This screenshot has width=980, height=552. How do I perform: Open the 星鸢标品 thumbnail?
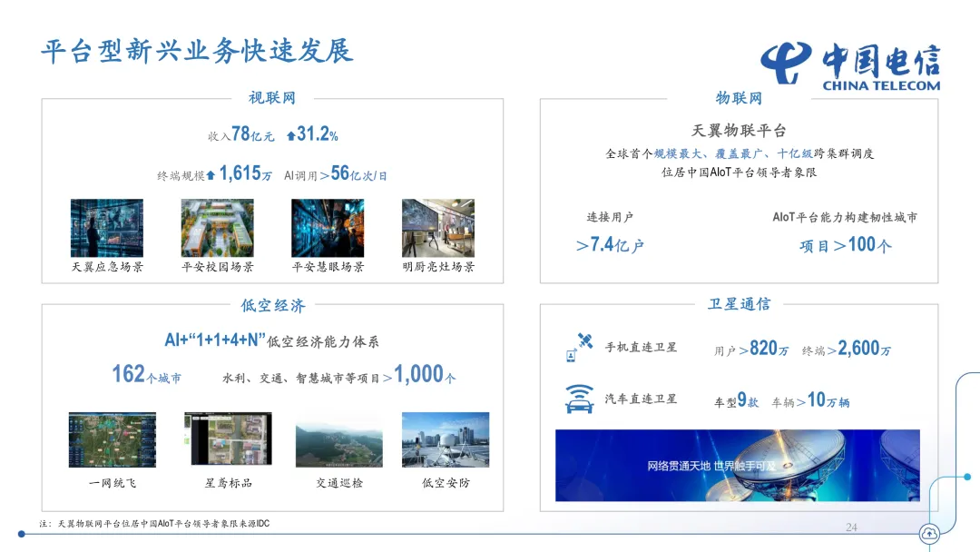228,439
